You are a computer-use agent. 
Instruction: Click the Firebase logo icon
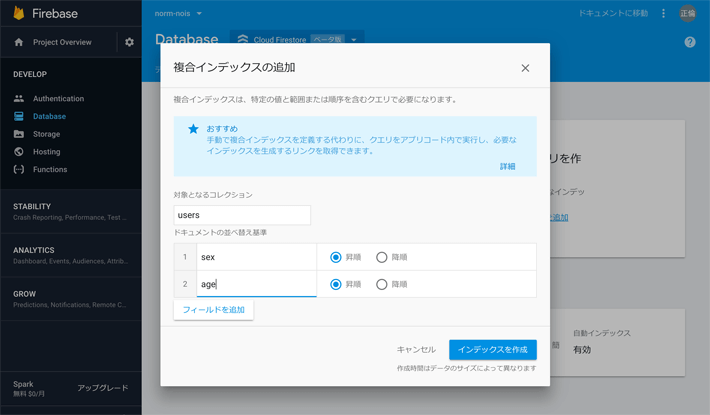tap(18, 14)
